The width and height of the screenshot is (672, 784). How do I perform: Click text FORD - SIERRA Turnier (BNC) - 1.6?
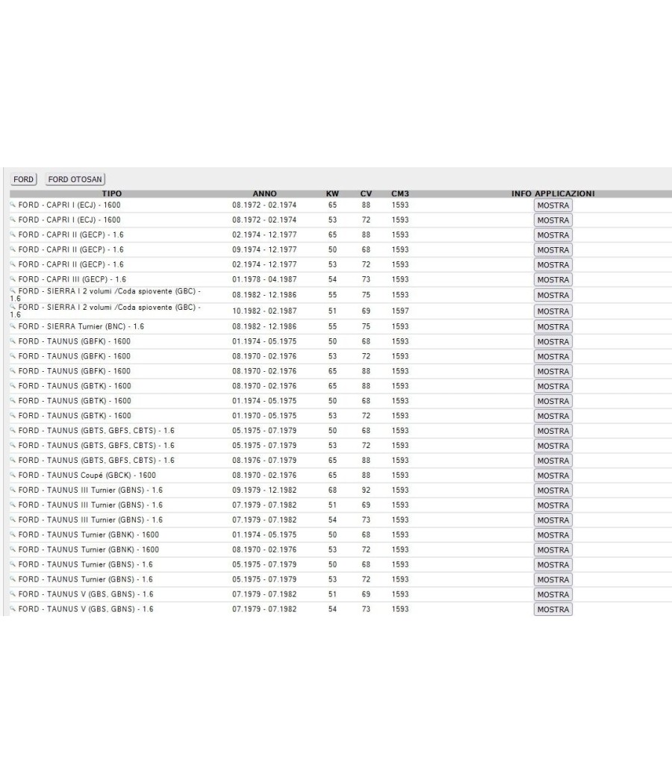coord(81,326)
